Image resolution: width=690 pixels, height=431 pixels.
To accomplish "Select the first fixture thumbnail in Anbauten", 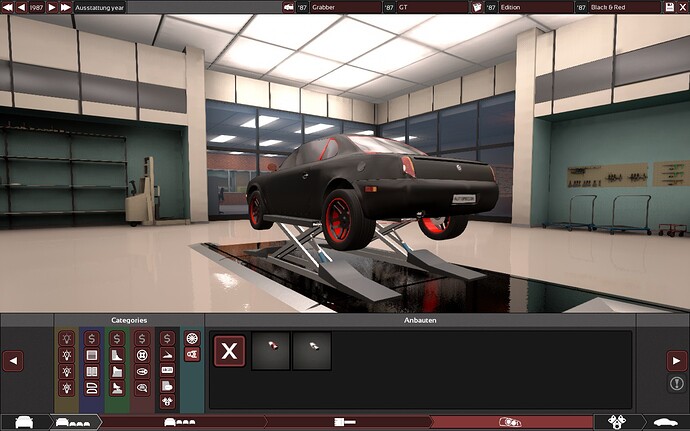I will 271,351.
